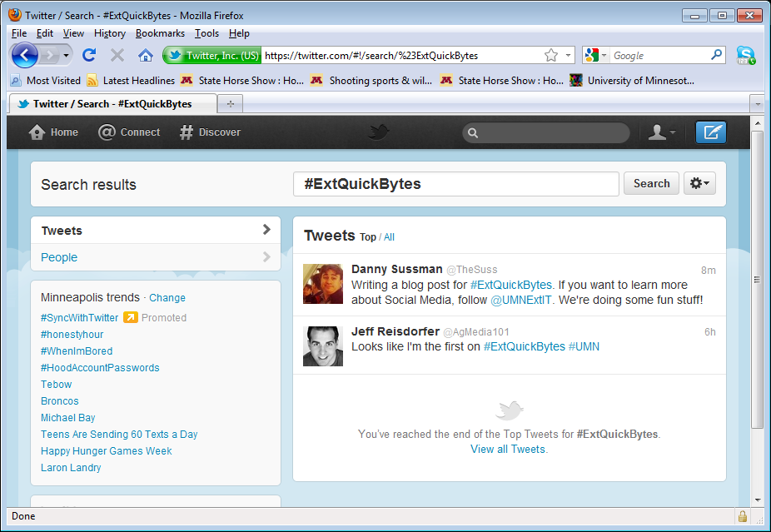Reload the page with the refresh icon
This screenshot has height=532, width=771.
(89, 55)
